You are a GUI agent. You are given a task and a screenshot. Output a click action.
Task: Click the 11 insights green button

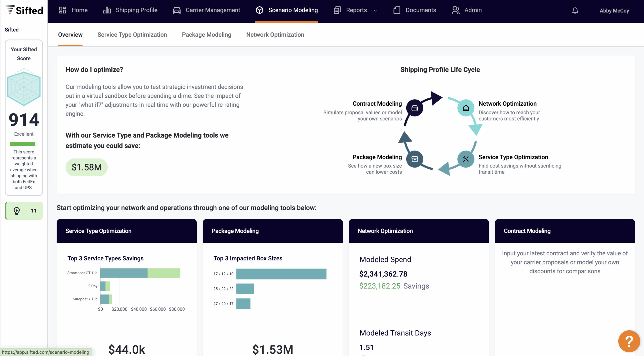[24, 211]
